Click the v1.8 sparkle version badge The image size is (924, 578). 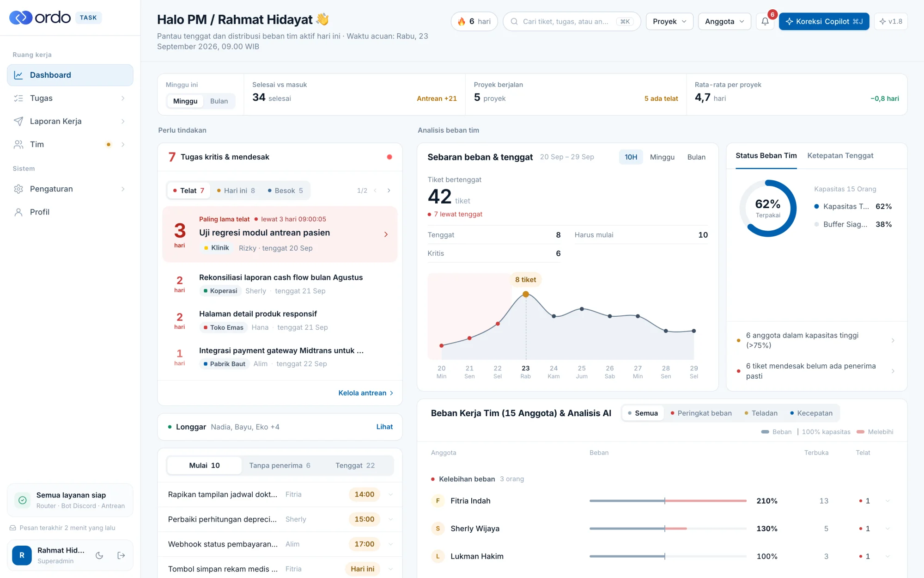click(x=891, y=21)
